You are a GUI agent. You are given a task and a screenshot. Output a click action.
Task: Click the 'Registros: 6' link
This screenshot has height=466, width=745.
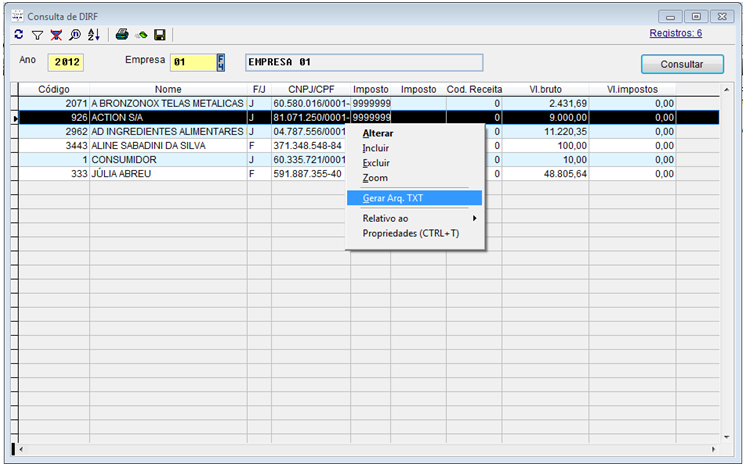tap(676, 33)
